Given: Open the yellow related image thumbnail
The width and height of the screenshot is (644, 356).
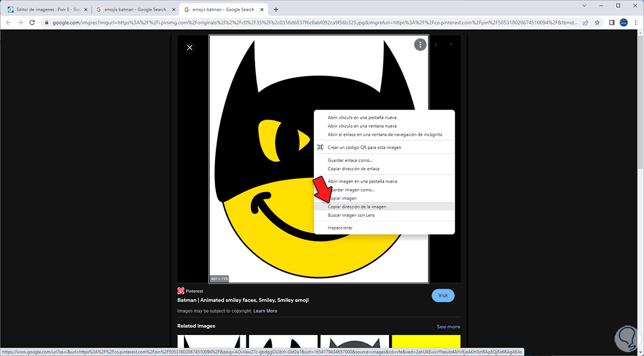Looking at the screenshot, I should click(426, 341).
